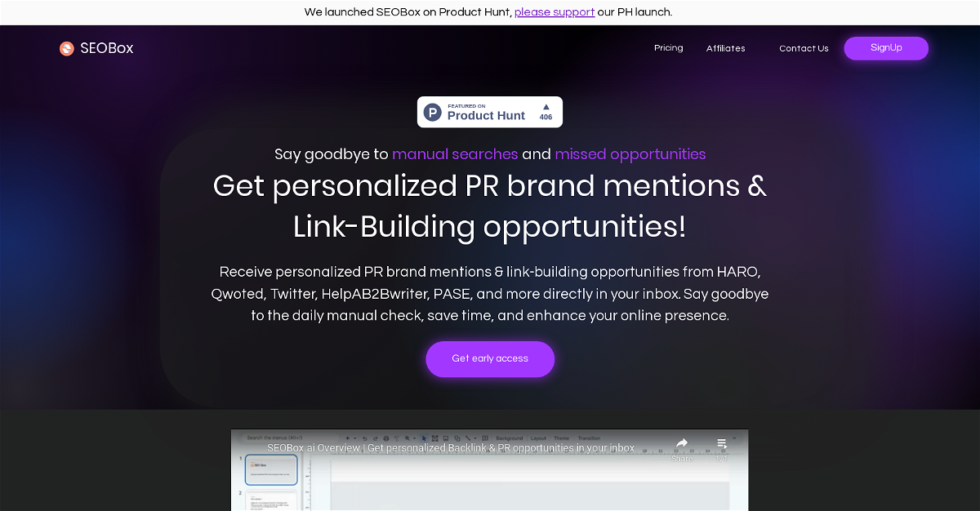Click the 'We launched SEOBox on Product Hunt' text
The width and height of the screenshot is (980, 511).
tap(408, 12)
